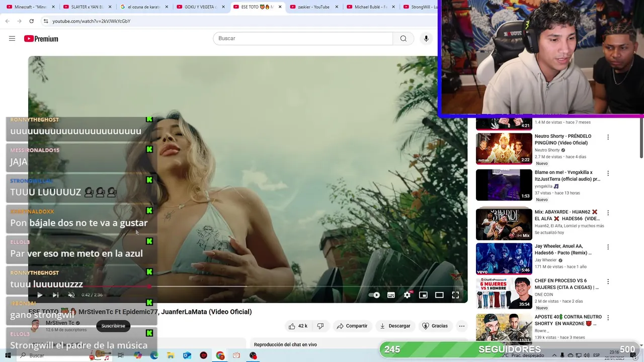View site information icon in address bar
The image size is (644, 362).
[x=46, y=21]
